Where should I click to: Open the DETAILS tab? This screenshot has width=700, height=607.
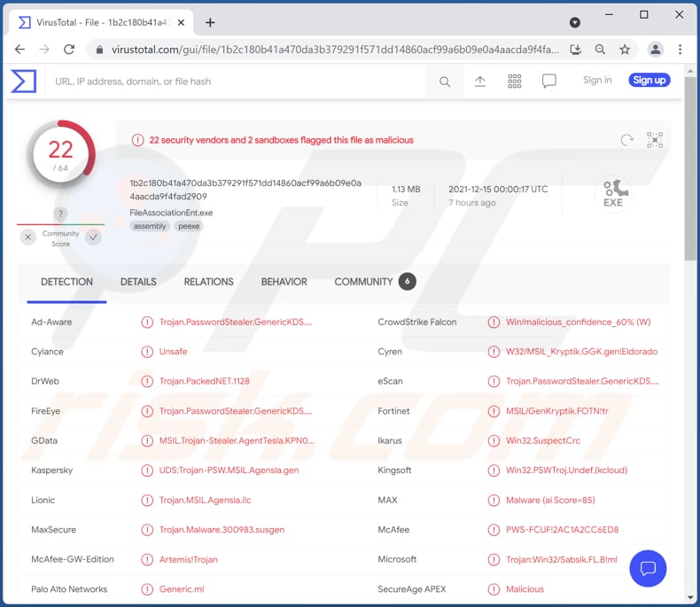(x=138, y=282)
